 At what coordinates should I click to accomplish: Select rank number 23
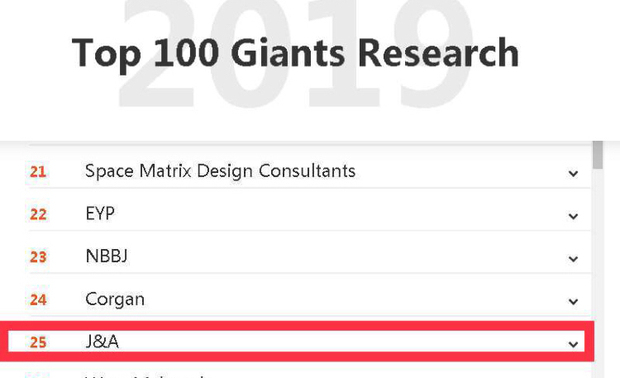[38, 257]
